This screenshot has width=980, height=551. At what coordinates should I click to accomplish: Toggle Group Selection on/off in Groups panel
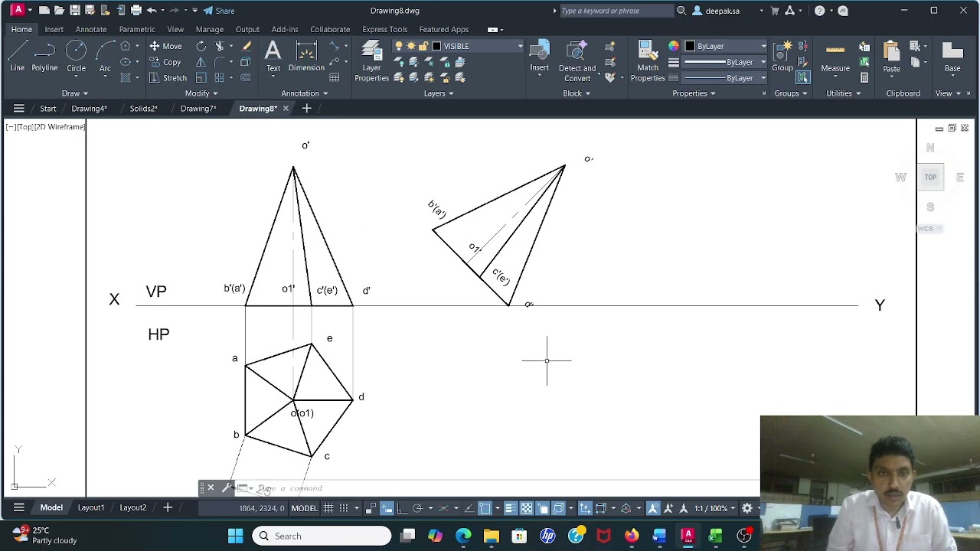click(802, 77)
